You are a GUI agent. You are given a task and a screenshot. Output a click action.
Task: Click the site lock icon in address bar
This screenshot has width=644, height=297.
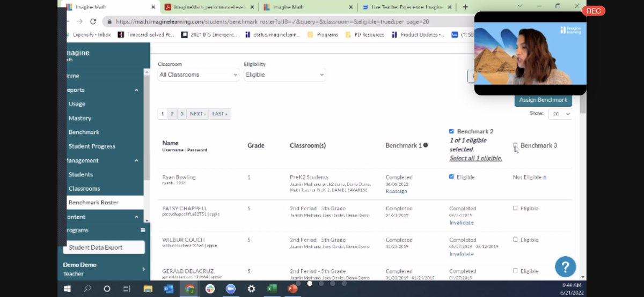109,22
